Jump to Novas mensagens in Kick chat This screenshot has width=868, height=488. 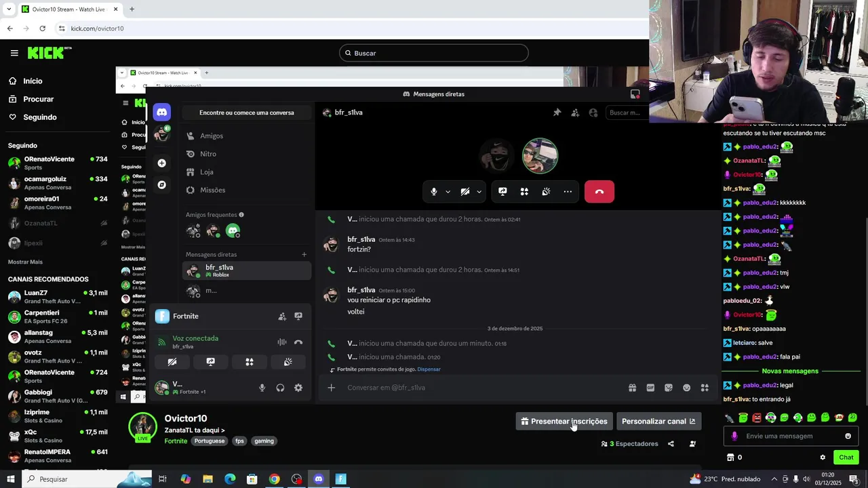click(x=790, y=371)
